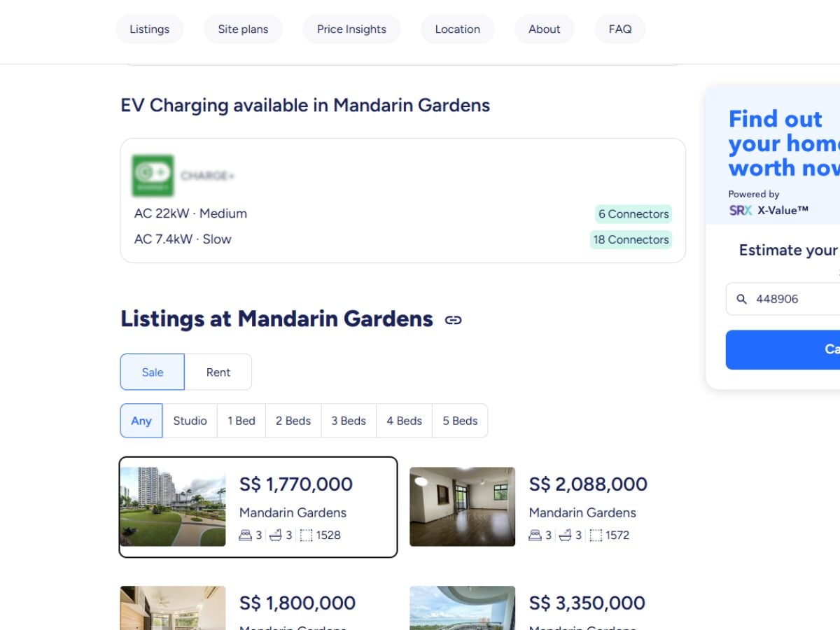840x630 pixels.
Task: Select the Sale listings toggle
Action: coord(152,372)
